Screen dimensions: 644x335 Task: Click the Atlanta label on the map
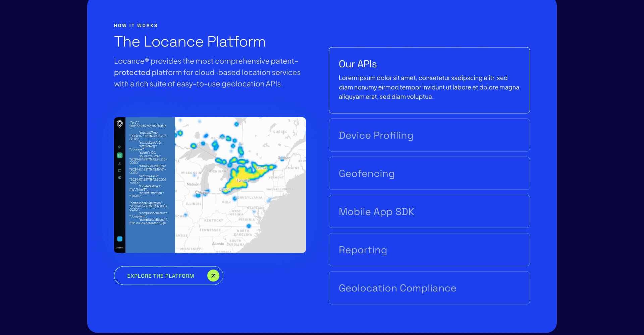point(218,244)
